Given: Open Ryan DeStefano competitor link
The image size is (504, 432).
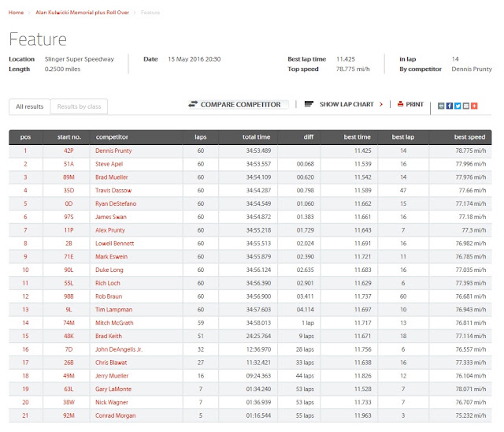Looking at the screenshot, I should pos(116,203).
